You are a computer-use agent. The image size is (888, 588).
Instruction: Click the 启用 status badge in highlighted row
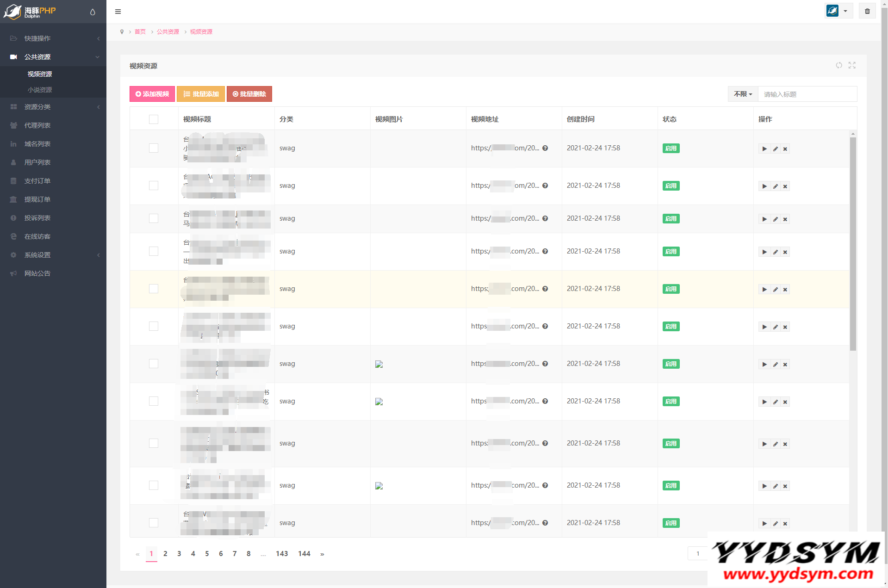tap(671, 289)
